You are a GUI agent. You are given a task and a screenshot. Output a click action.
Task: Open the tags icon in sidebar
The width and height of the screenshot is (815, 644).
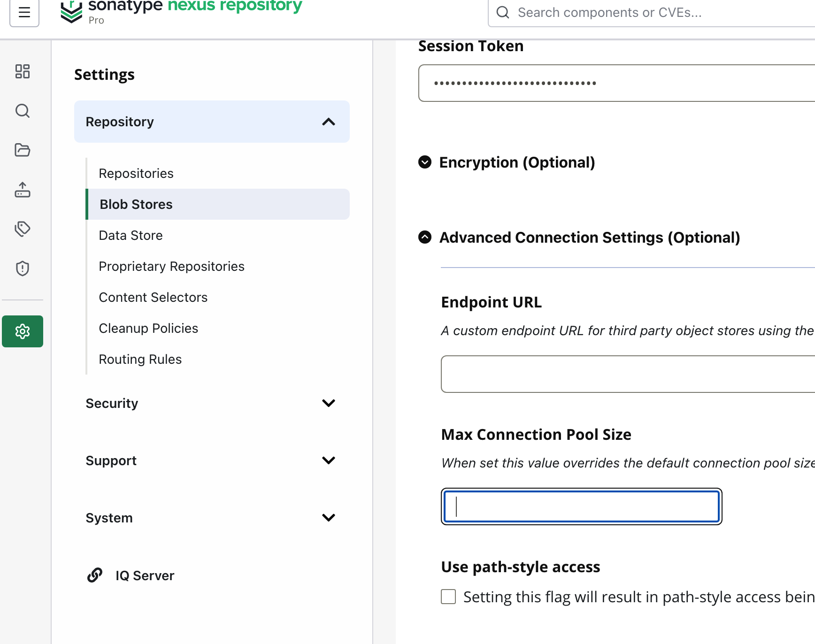(x=23, y=229)
